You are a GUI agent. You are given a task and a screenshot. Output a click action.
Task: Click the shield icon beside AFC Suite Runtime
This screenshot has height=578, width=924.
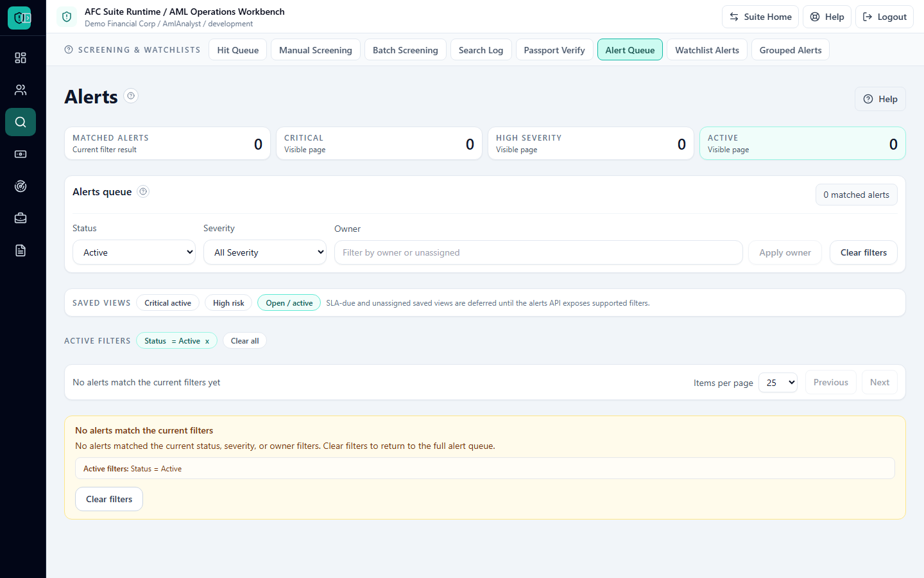click(x=67, y=17)
